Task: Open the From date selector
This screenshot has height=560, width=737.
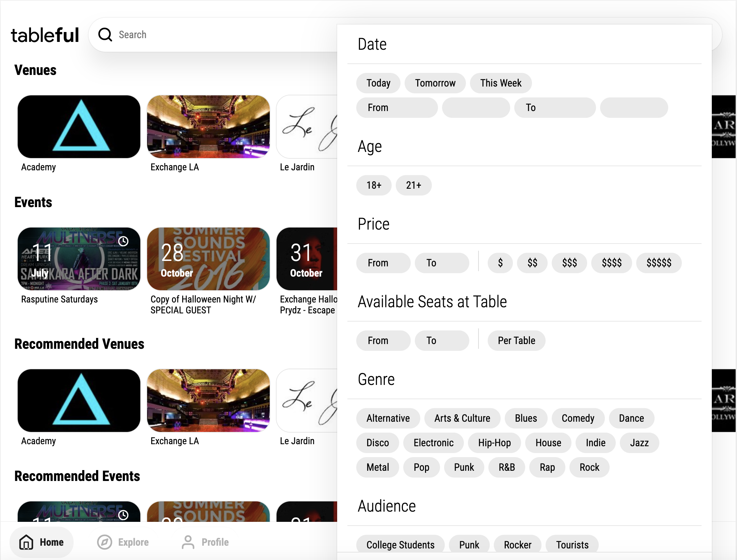Action: [397, 107]
